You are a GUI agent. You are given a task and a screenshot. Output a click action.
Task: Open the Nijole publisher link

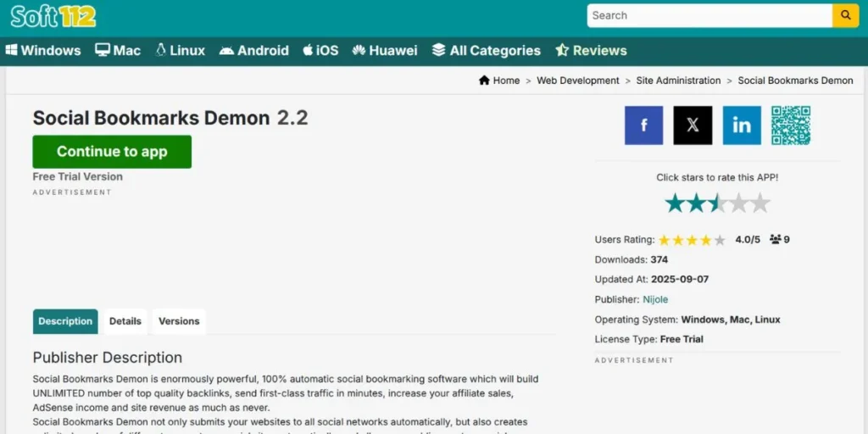(655, 299)
